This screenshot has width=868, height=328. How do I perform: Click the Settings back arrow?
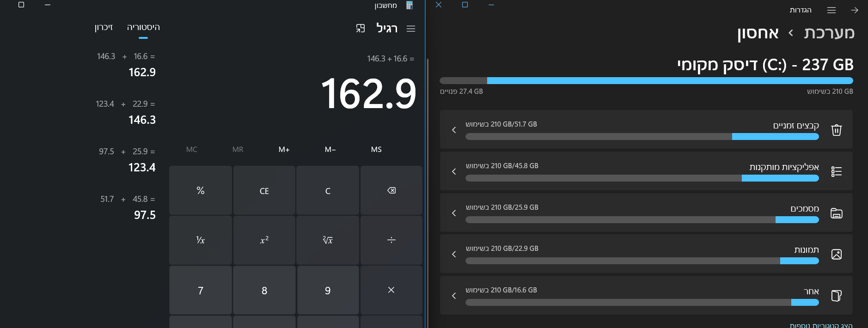tap(855, 10)
